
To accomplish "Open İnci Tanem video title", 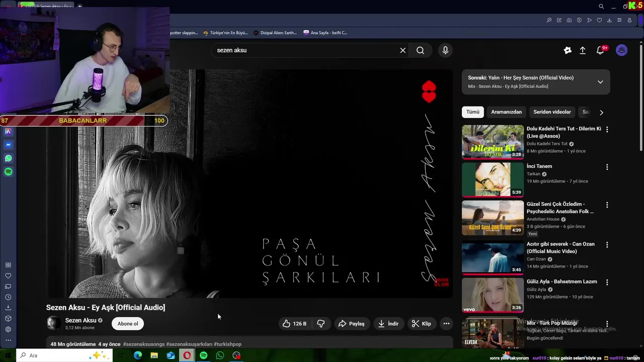I will tap(539, 166).
